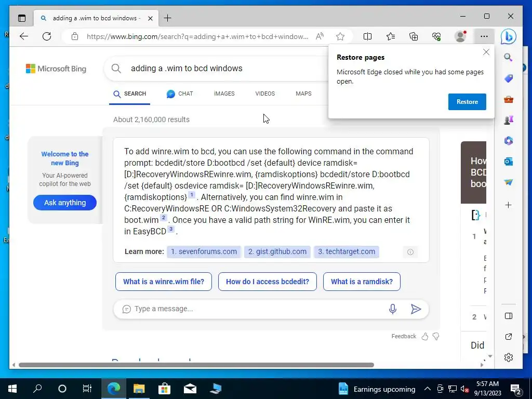
Task: Open sidebar Shopping tag icon
Action: (508, 79)
